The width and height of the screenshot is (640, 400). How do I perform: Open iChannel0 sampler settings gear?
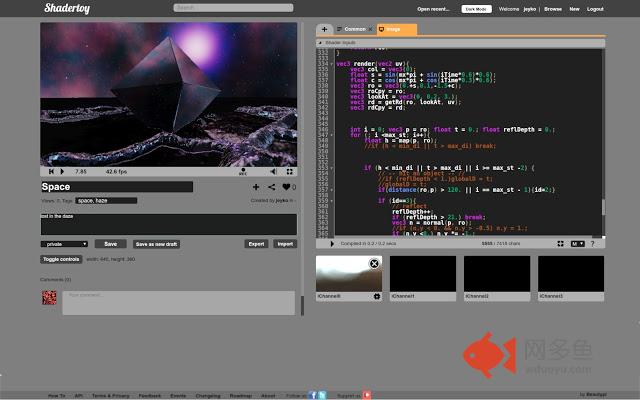[x=377, y=296]
